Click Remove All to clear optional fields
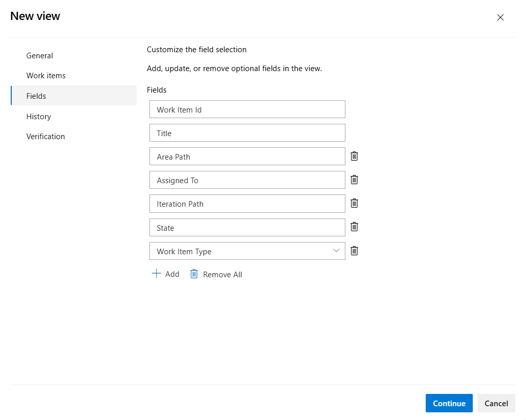Image resolution: width=526 pixels, height=420 pixels. [x=222, y=273]
